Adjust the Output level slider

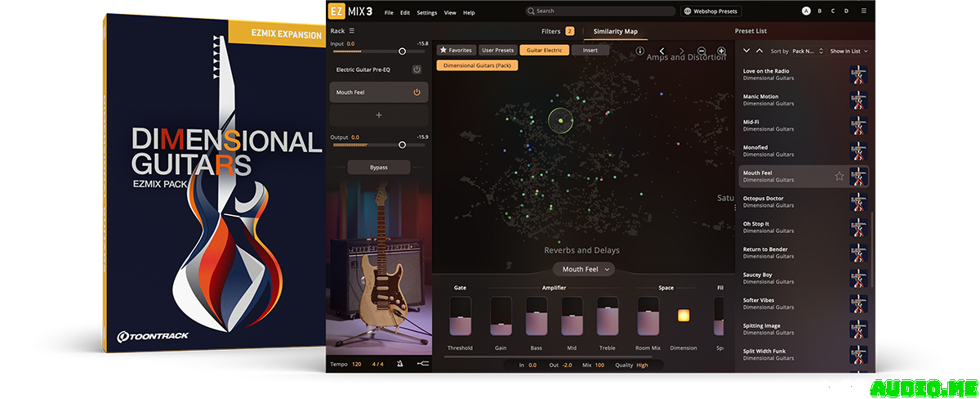pos(378,145)
